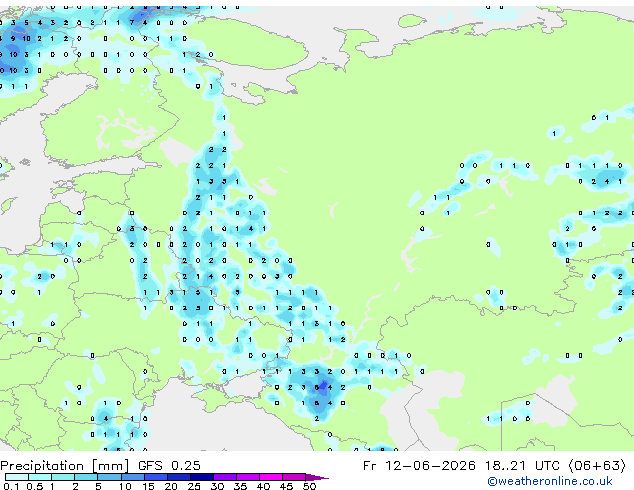Click the '(06+63)' forecast run text
The height and width of the screenshot is (490, 634).
coord(598,466)
